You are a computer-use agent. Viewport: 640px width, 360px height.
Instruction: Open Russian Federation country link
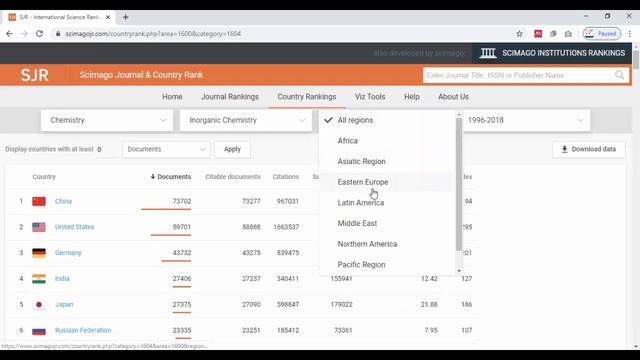point(83,330)
